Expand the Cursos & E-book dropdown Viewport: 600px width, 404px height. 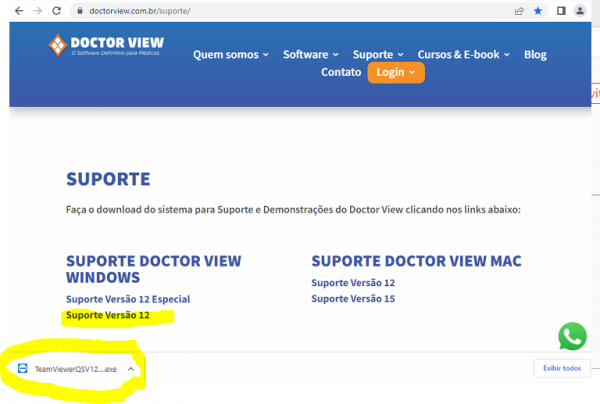pos(464,54)
